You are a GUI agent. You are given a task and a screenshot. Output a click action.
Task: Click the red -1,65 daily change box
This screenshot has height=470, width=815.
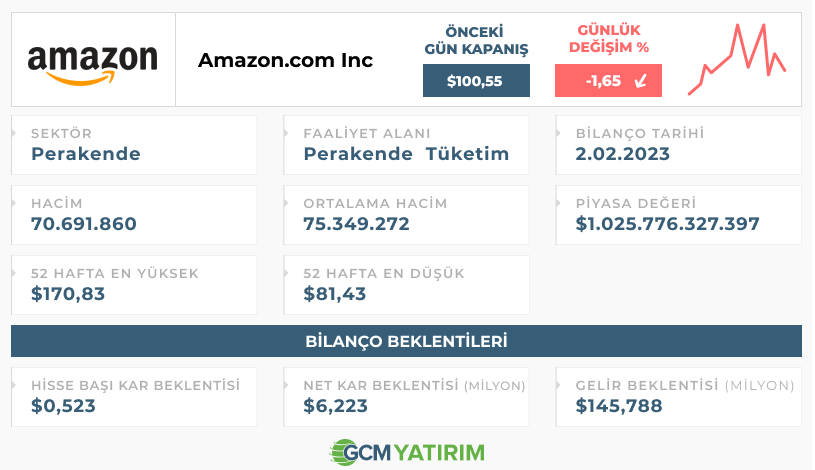pyautogui.click(x=608, y=81)
